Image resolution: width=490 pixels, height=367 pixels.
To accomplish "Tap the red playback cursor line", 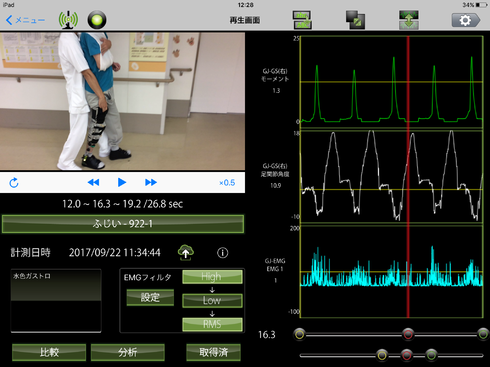I will (x=408, y=177).
